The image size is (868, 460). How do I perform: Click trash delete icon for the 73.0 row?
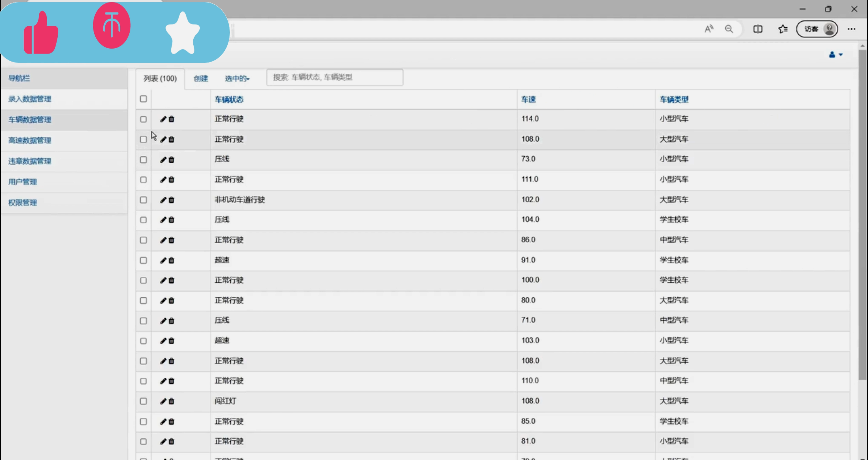[171, 159]
